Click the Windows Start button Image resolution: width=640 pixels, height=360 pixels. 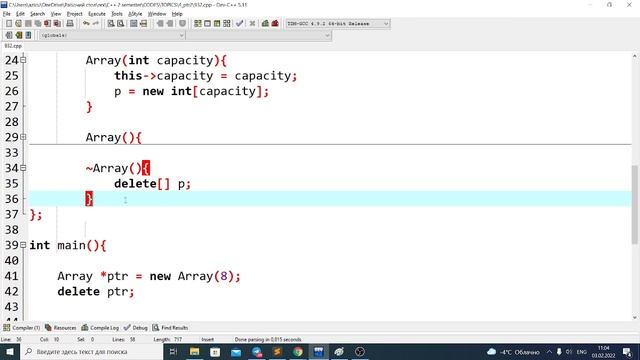tap(10, 351)
